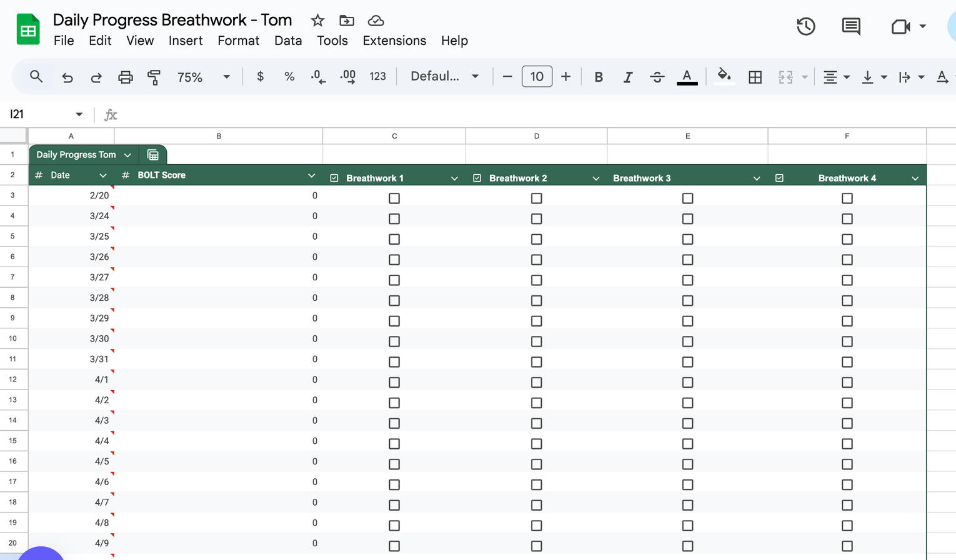Click the merge cells icon

(785, 77)
